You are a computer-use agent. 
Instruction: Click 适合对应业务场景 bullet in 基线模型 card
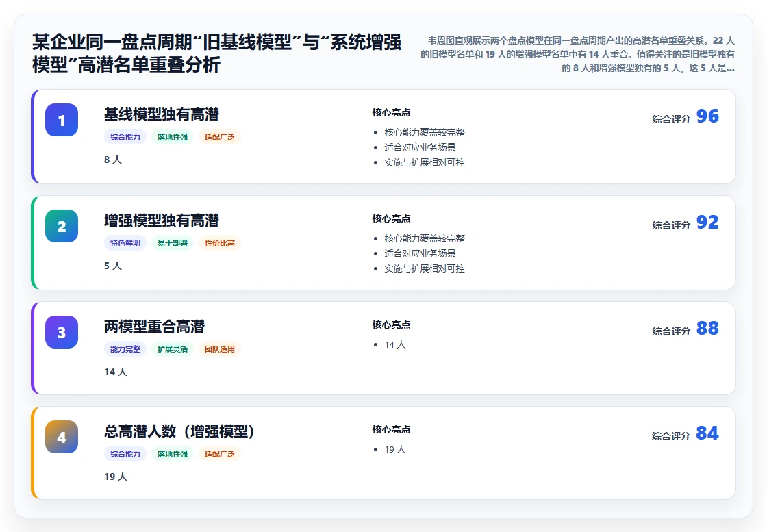click(420, 147)
